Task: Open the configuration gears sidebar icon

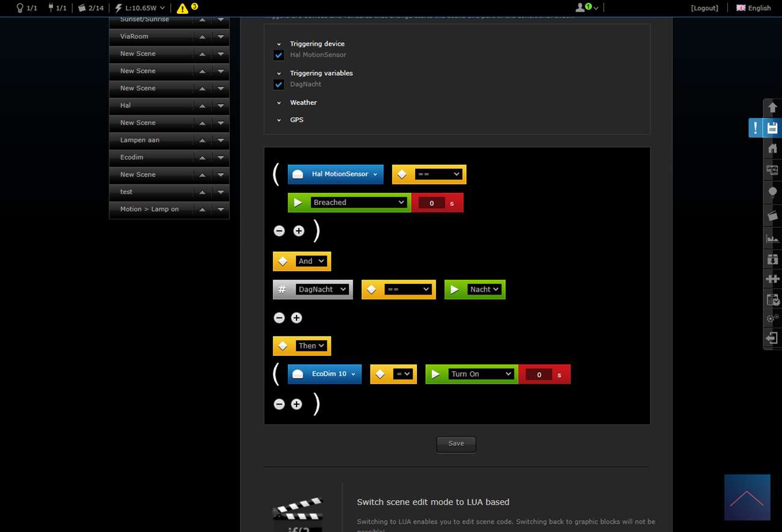Action: click(772, 319)
